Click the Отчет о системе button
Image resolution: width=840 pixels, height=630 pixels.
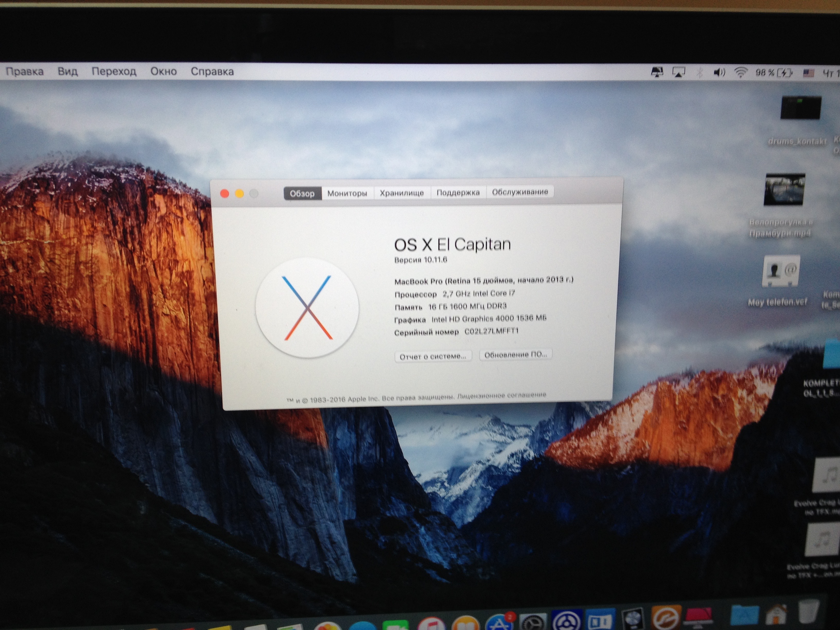pyautogui.click(x=433, y=356)
